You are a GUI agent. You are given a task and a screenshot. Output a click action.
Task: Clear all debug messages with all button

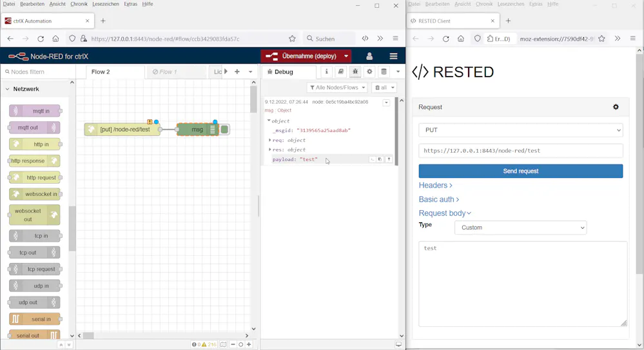pos(384,88)
